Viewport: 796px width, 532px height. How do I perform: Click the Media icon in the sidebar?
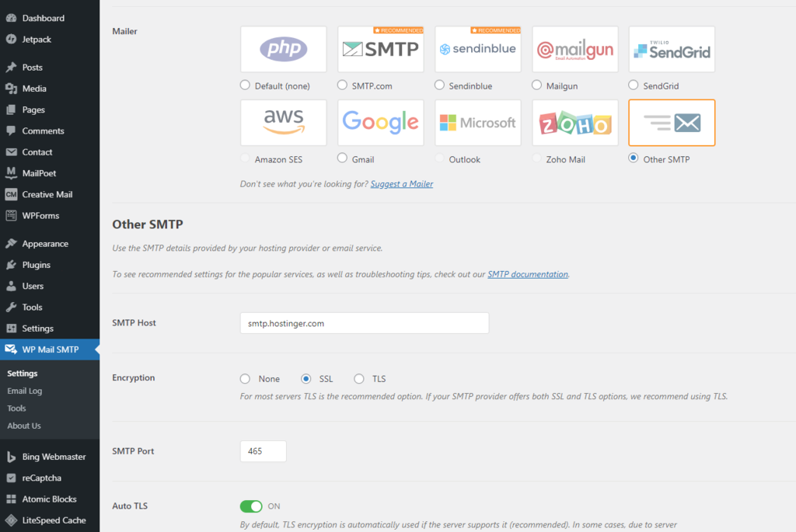point(11,89)
